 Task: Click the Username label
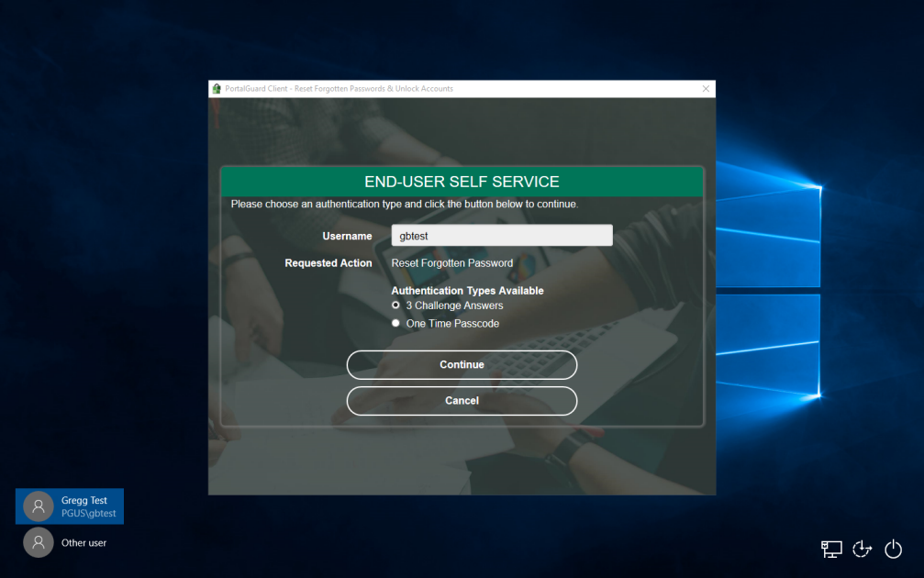347,237
